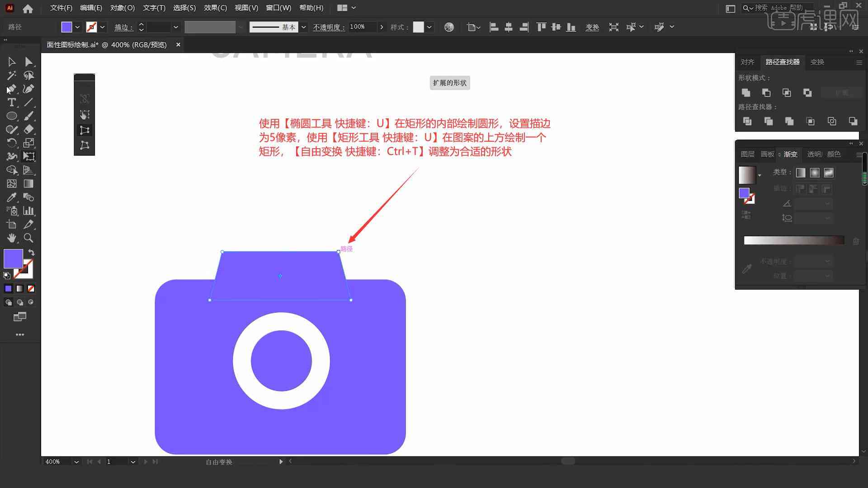The height and width of the screenshot is (488, 868).
Task: Select the Column Graph tool
Action: tap(28, 211)
